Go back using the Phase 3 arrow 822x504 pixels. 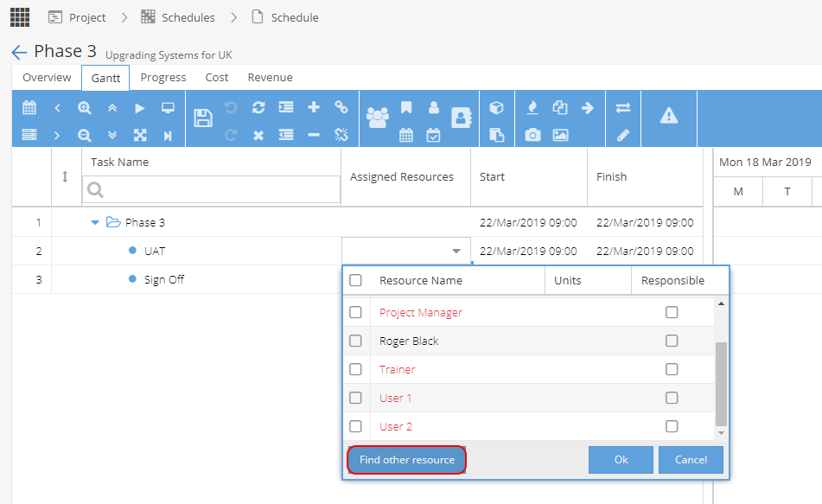coord(19,52)
